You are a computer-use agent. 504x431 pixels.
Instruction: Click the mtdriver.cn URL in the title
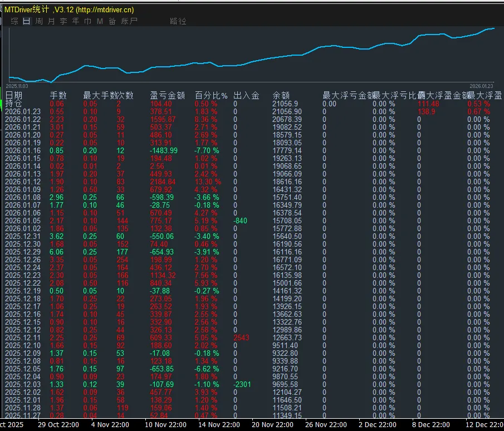point(105,9)
